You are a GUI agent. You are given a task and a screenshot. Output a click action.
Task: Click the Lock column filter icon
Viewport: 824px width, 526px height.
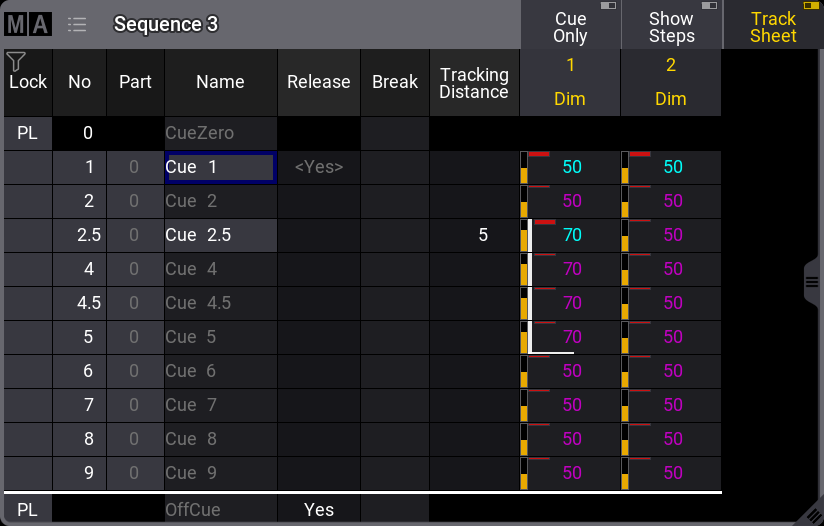tap(15, 62)
